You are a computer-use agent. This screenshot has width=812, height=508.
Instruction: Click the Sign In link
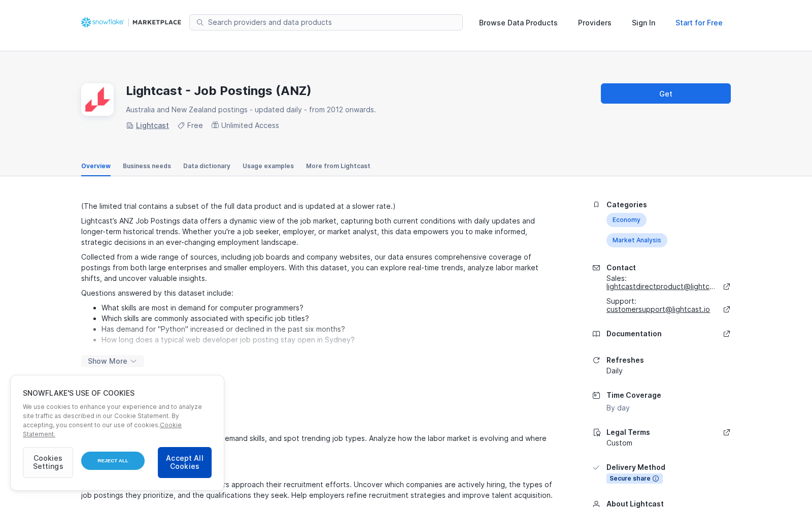coord(644,23)
